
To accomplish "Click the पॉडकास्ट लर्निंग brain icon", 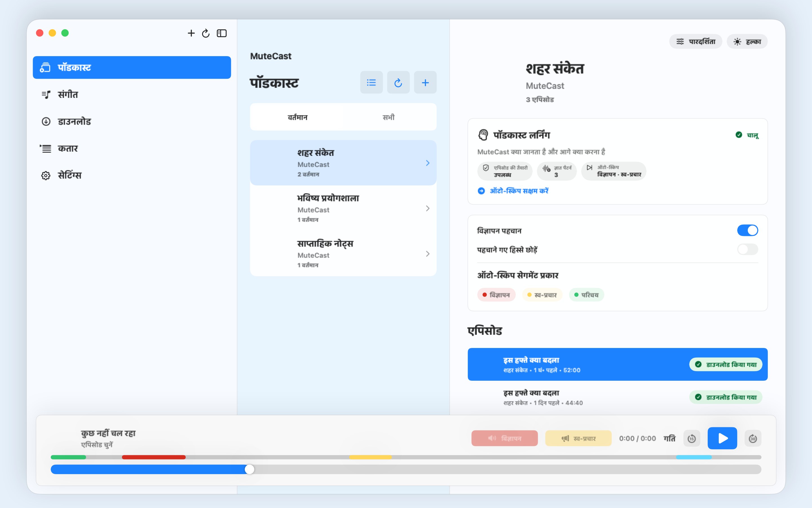I will 483,135.
